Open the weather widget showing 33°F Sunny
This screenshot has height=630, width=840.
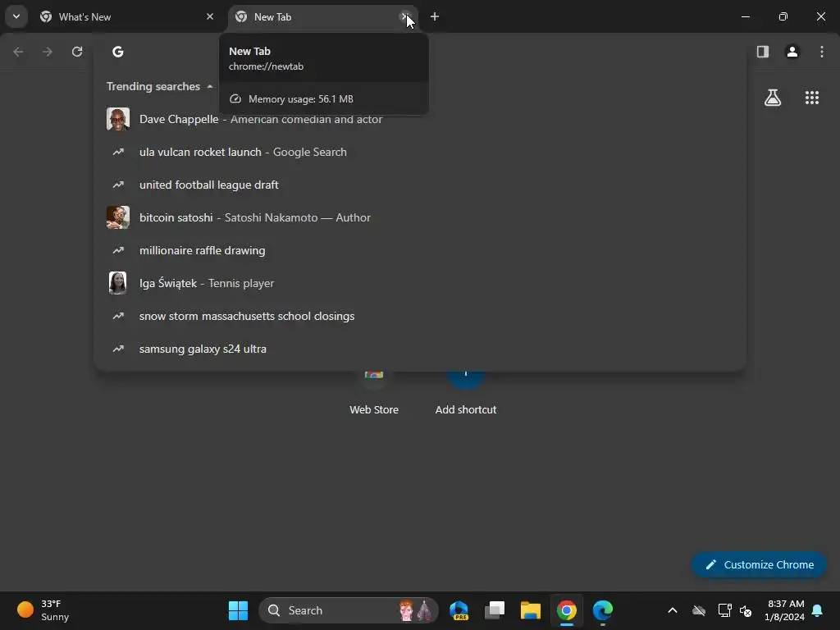(43, 610)
